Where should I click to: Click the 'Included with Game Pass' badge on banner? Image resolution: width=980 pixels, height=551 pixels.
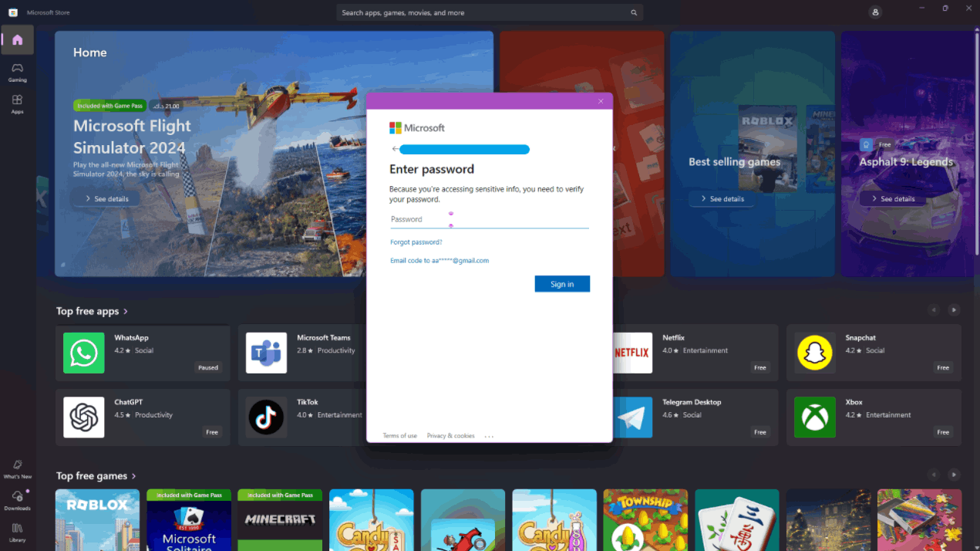[109, 106]
